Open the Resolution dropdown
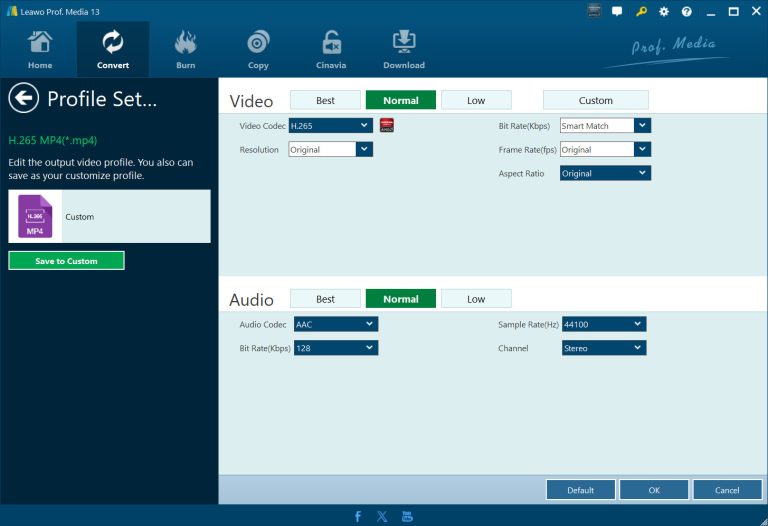Screen dimensions: 768x526 tap(363, 150)
